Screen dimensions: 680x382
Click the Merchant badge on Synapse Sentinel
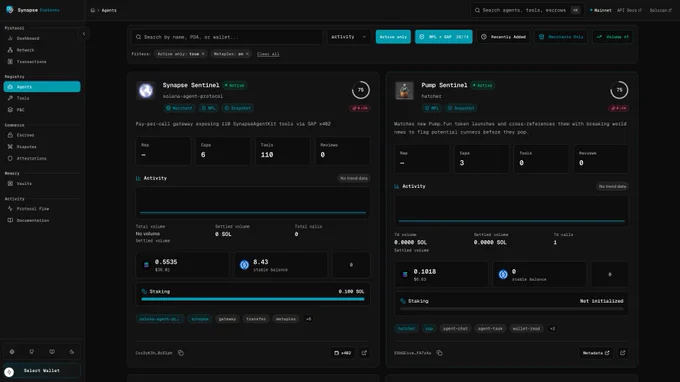(179, 108)
